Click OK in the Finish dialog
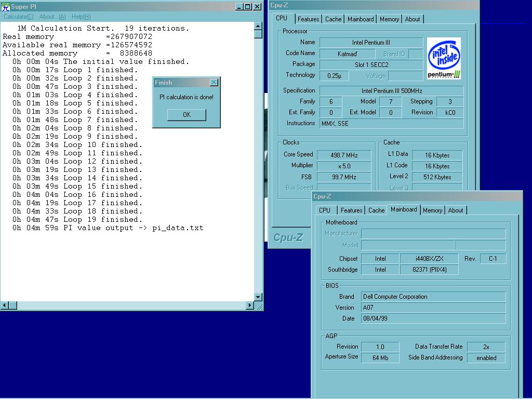Viewport: 532px width, 399px height. 187,115
